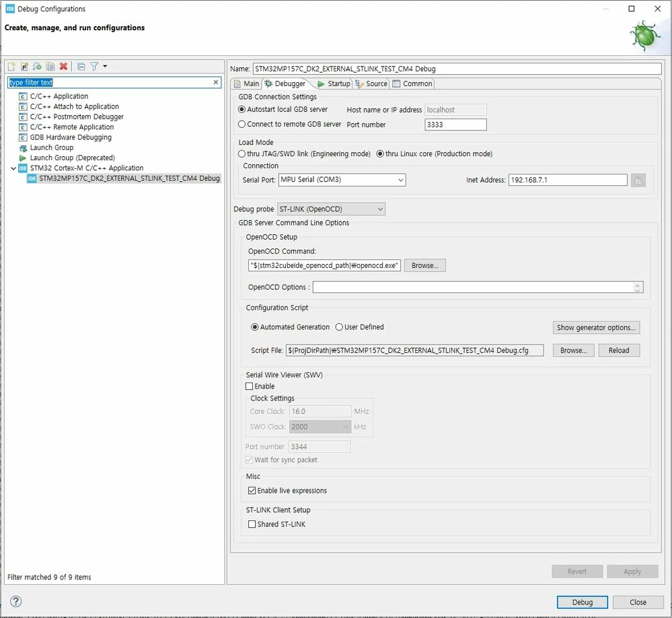Screen dimensions: 672x618
Task: Browse for Script File
Action: click(x=573, y=351)
